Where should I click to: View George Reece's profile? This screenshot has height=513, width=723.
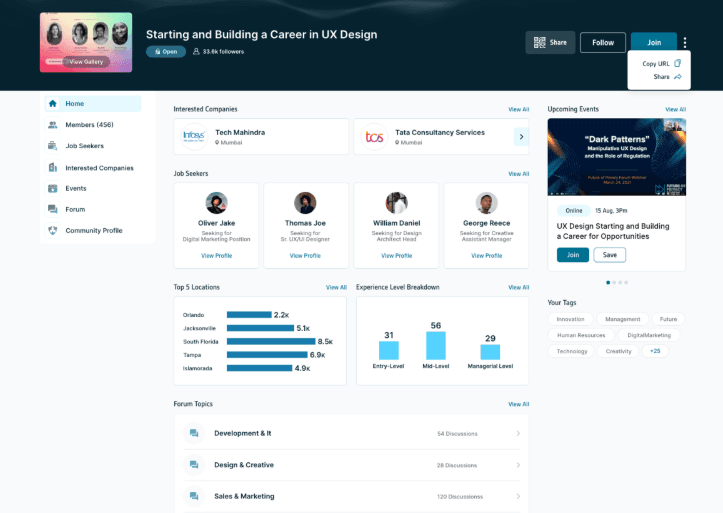(486, 255)
